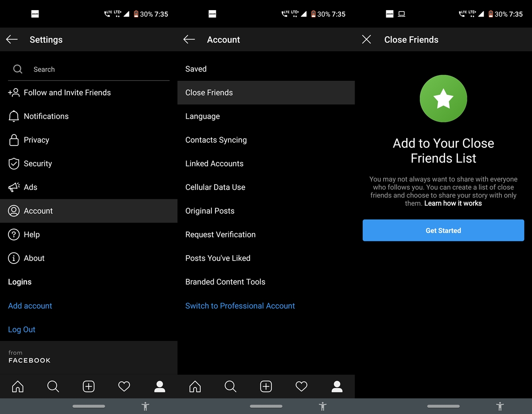Tap Search icon in Settings bottom bar
This screenshot has width=532, height=414.
[x=53, y=386]
